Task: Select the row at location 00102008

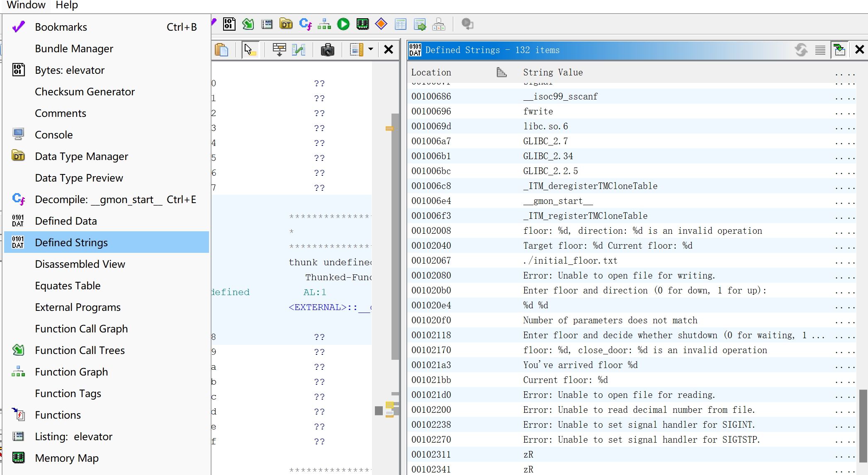Action: (632, 231)
